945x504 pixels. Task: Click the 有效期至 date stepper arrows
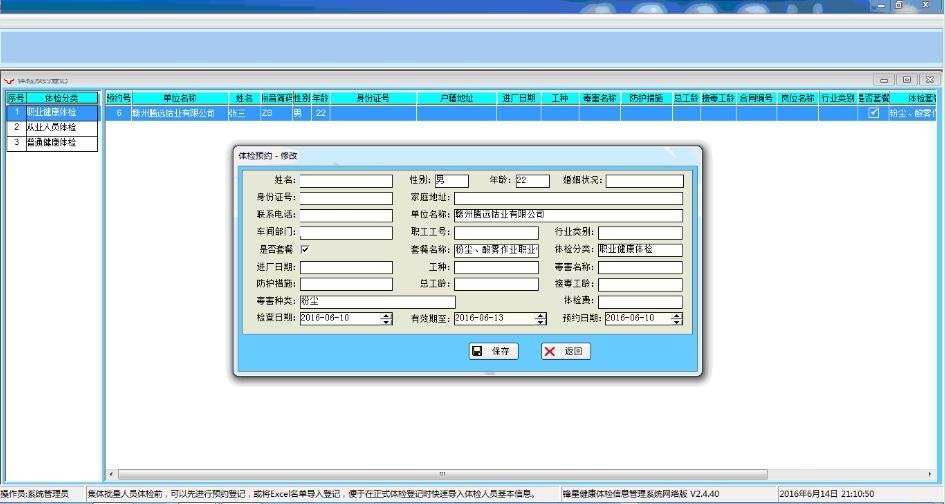click(x=541, y=318)
